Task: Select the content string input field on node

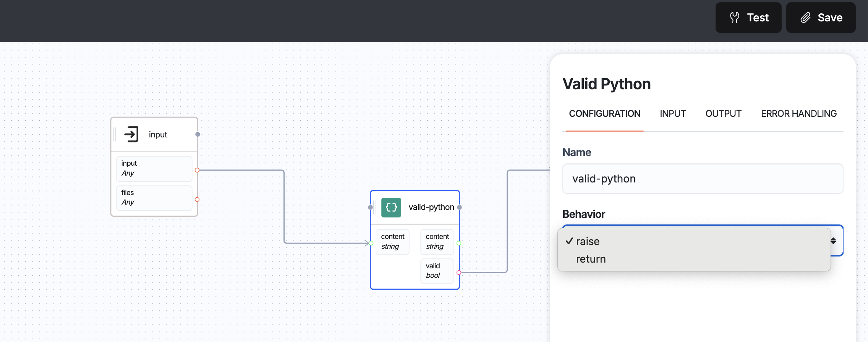Action: point(392,242)
